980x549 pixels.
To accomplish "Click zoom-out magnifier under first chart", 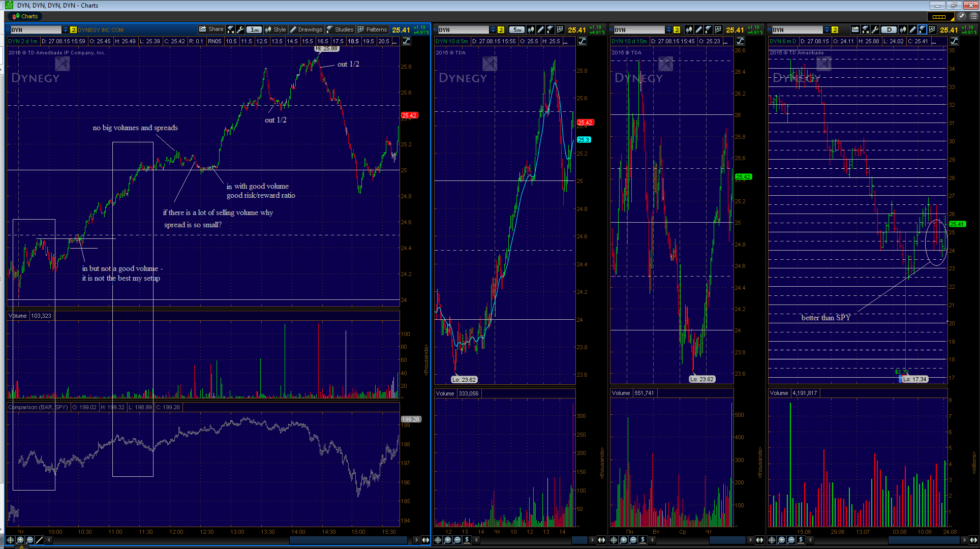I will pos(30,540).
